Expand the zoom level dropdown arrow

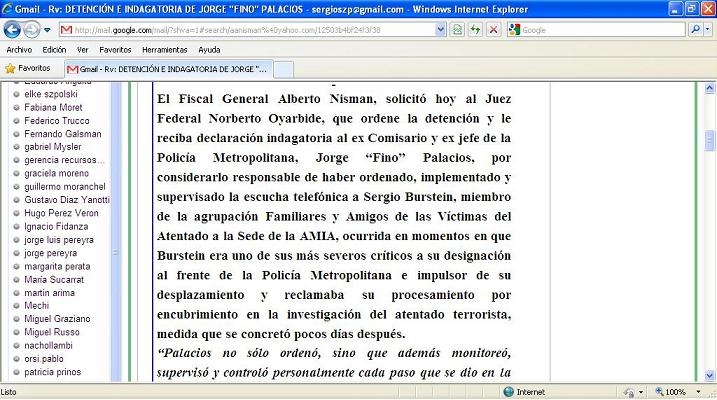click(x=698, y=392)
